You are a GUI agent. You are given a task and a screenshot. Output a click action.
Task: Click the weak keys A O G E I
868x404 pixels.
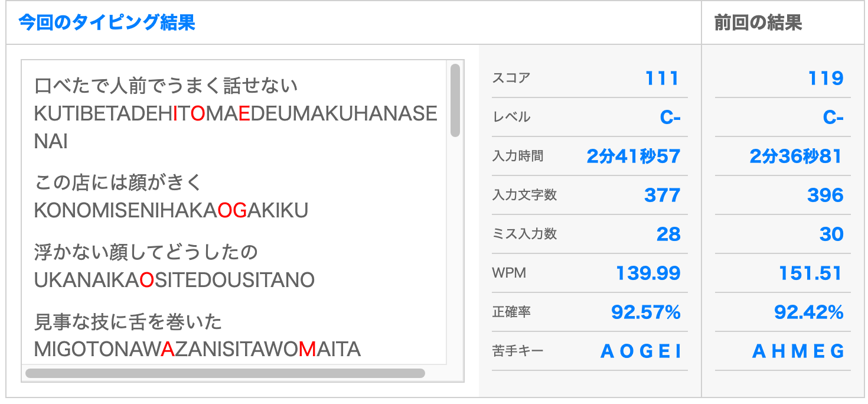tap(641, 351)
